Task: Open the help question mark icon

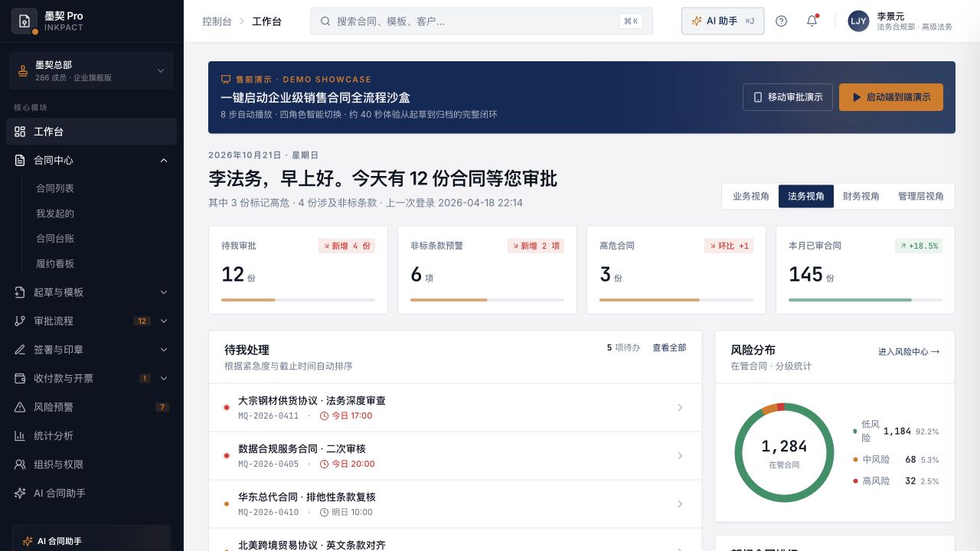Action: point(781,21)
